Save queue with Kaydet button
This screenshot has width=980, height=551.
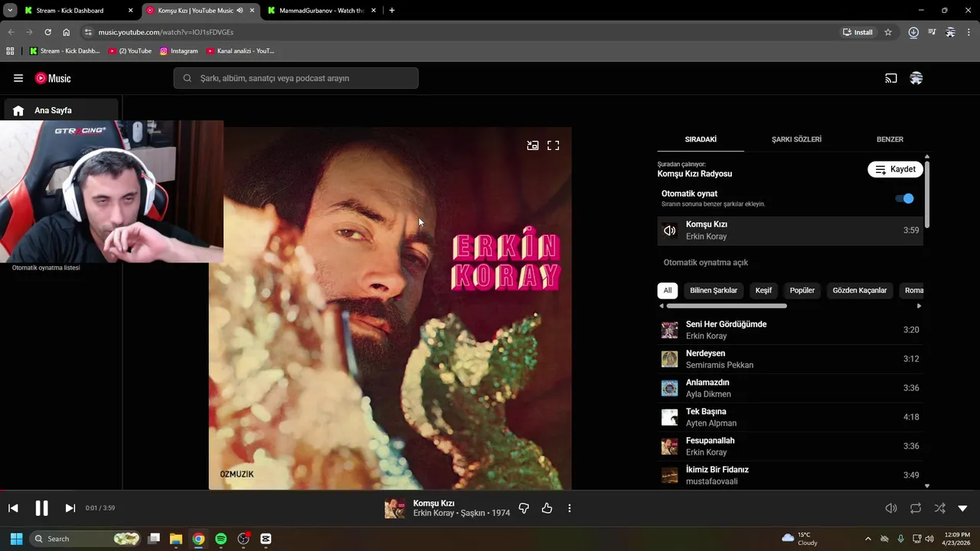pyautogui.click(x=895, y=169)
